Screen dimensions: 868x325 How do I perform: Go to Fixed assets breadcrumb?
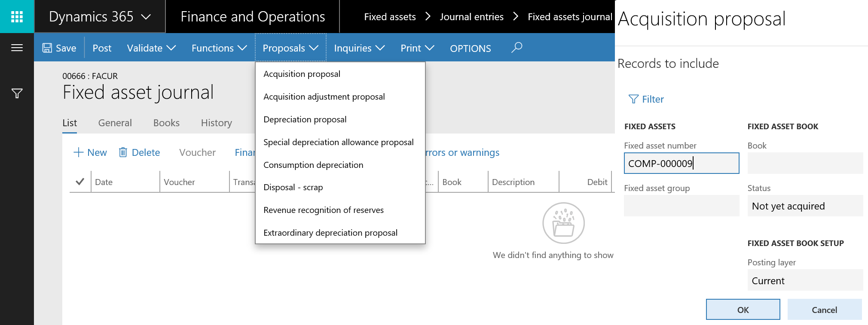pos(390,17)
